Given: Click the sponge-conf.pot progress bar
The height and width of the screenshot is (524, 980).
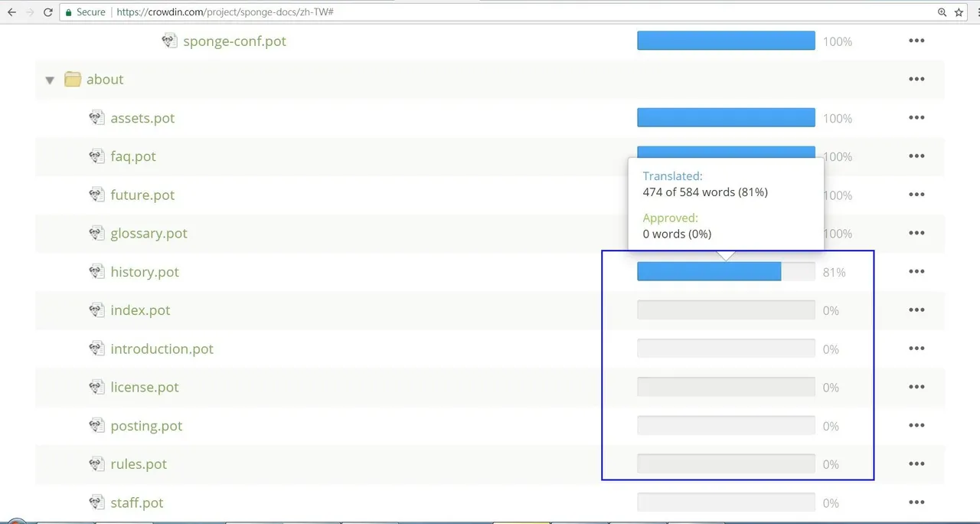Looking at the screenshot, I should (x=726, y=41).
